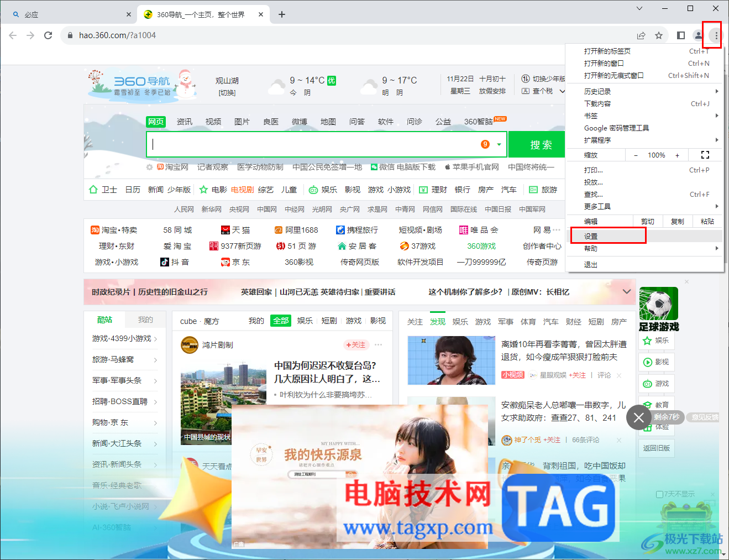Click the three-dot Chrome menu icon

pos(716,35)
